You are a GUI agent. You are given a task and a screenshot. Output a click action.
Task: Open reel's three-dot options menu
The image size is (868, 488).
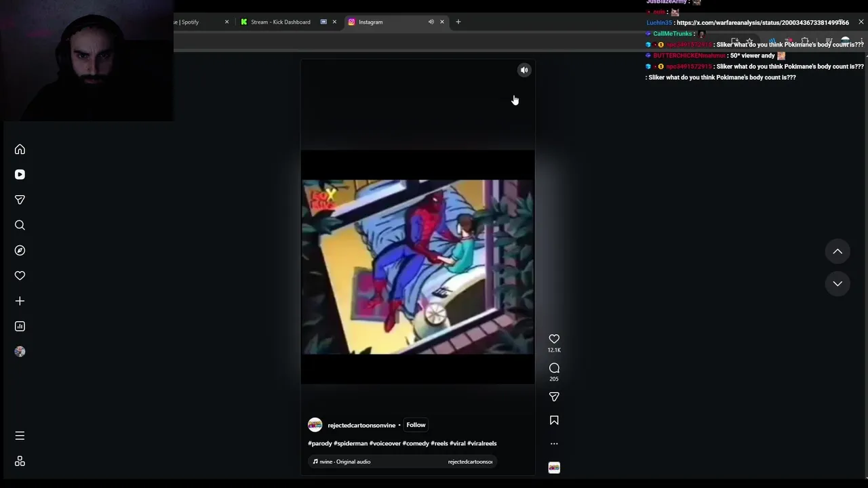pos(554,444)
